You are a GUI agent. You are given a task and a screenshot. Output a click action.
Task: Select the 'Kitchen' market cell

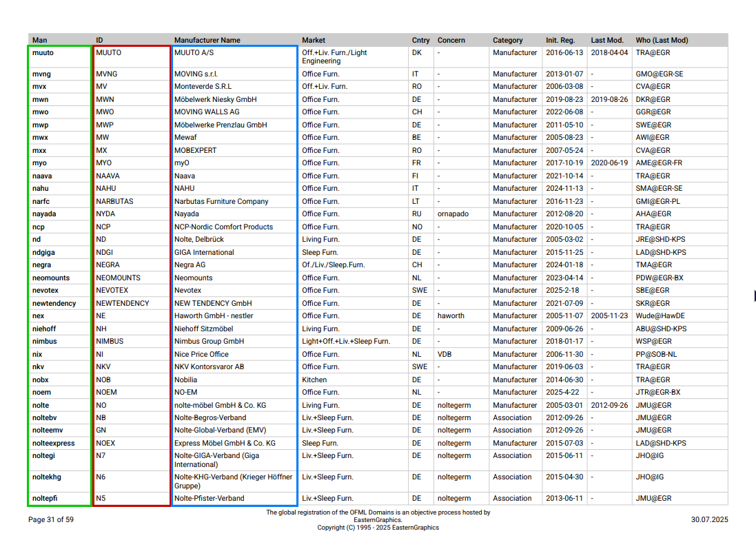point(314,380)
